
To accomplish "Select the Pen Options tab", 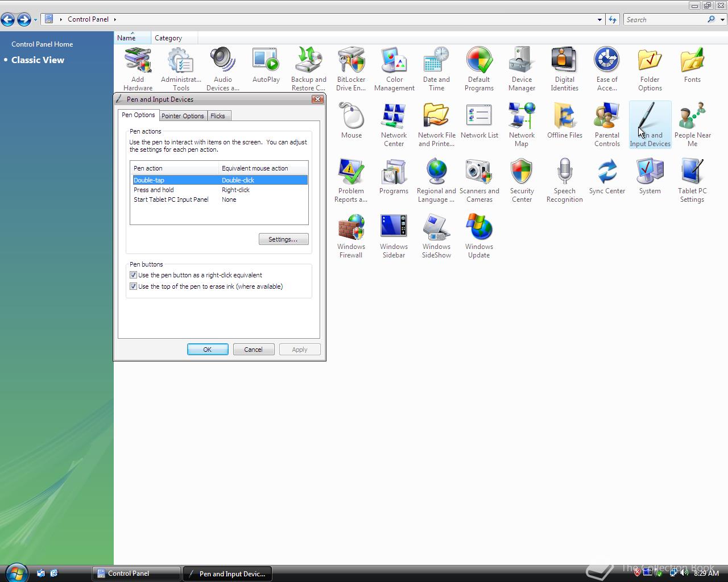I will point(138,115).
